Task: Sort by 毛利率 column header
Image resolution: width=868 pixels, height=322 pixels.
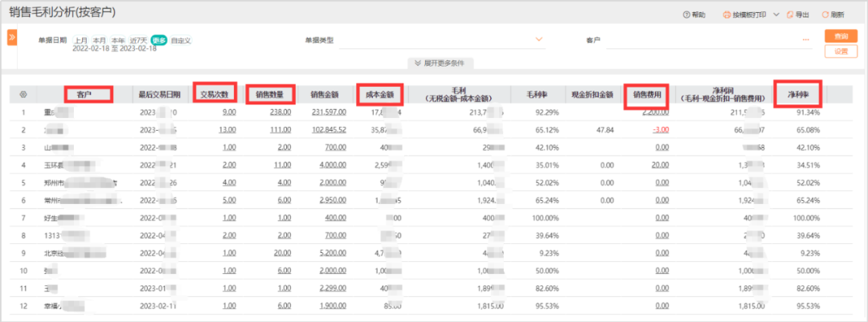Action: (538, 95)
